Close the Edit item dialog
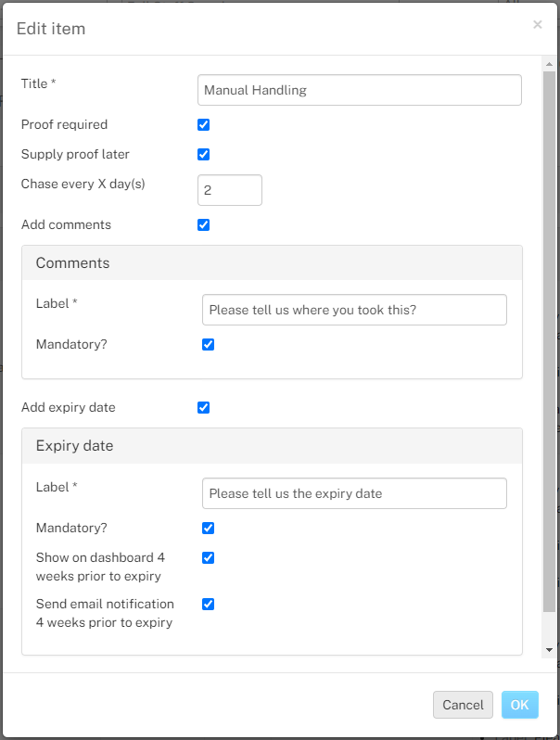The height and width of the screenshot is (740, 560). click(538, 24)
